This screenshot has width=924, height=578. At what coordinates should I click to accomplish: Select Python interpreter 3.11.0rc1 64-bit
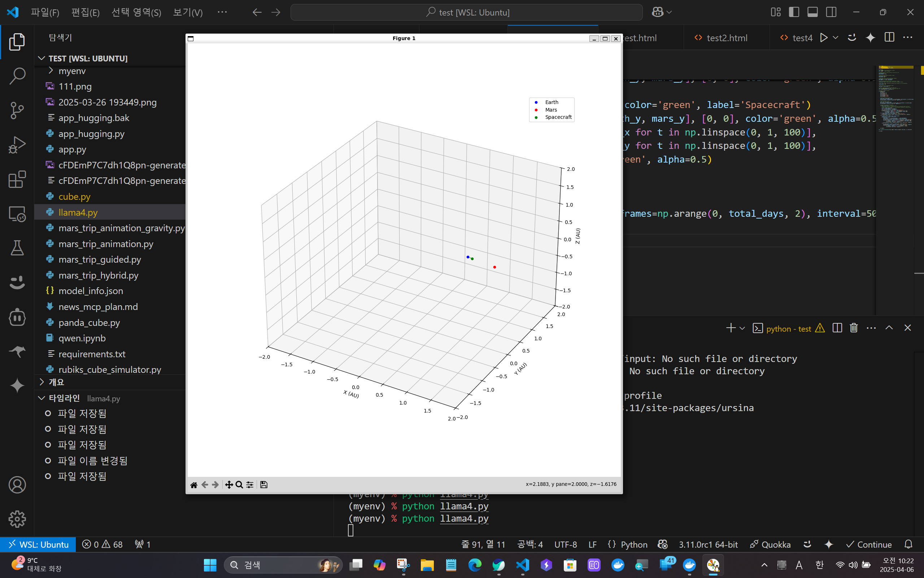tap(708, 544)
